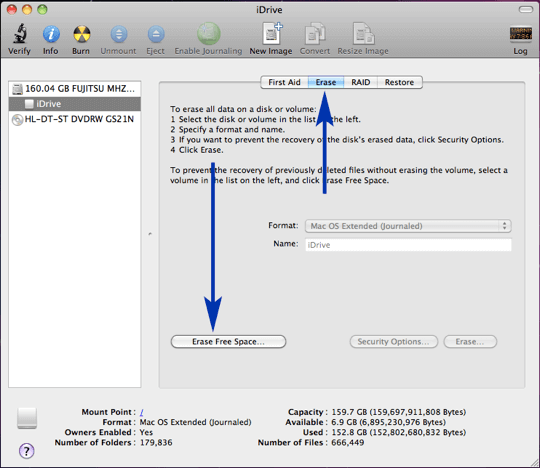Open the Log viewer icon
Screen dimensions: 540x468
(520, 34)
